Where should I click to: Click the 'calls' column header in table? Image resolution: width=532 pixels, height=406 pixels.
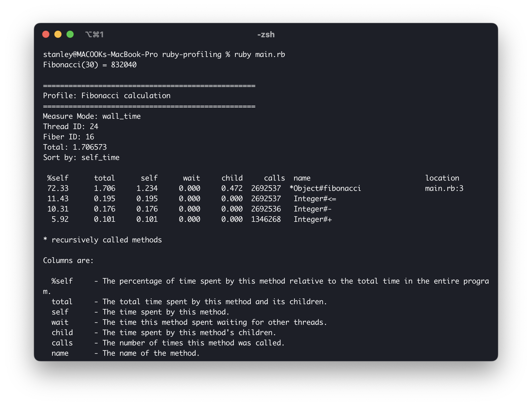[274, 178]
